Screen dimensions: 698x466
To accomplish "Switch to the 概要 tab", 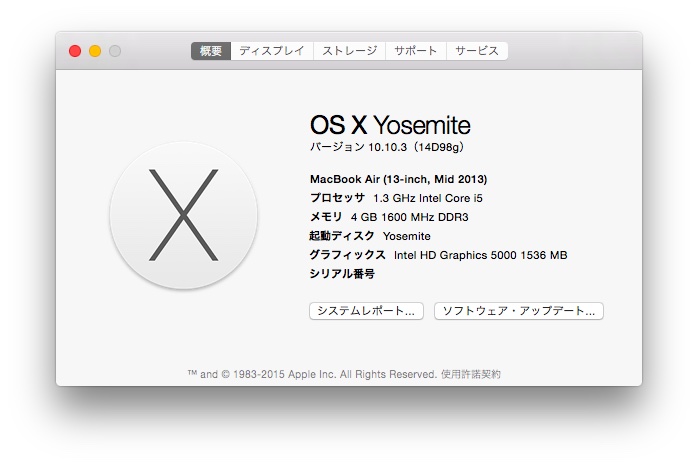I will [211, 51].
